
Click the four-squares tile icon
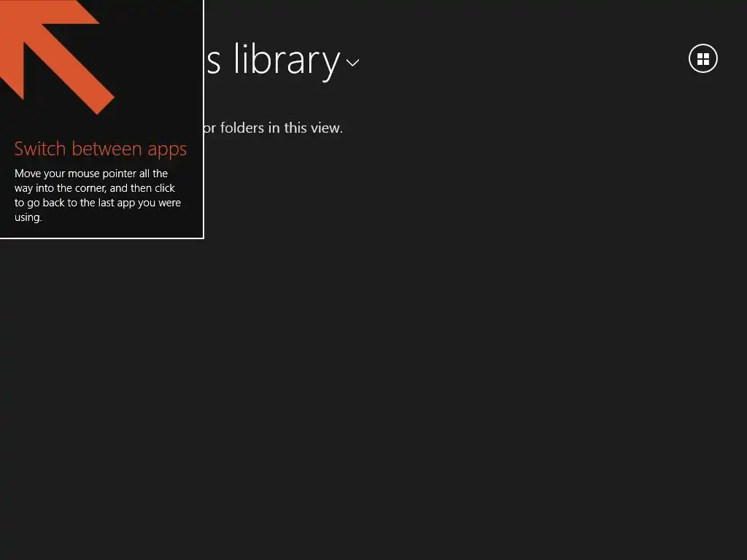coord(703,59)
